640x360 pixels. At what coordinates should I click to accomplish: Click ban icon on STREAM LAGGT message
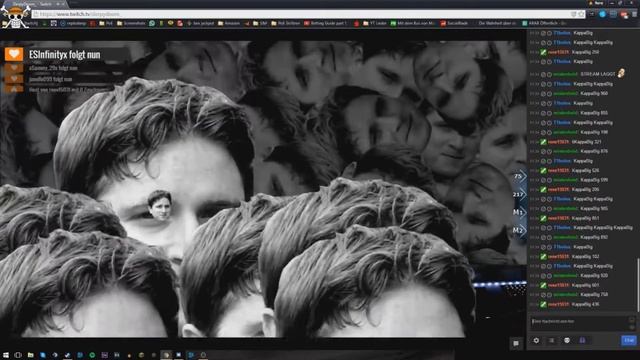[543, 75]
